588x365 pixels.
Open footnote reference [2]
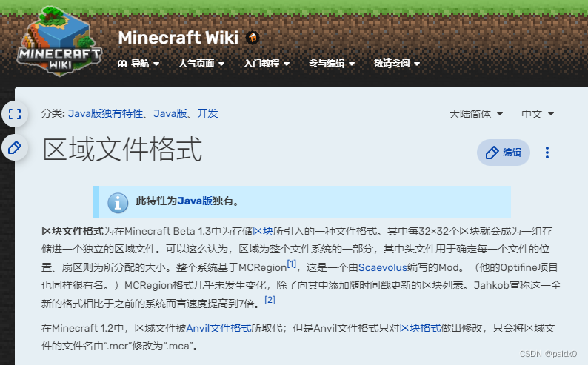pos(270,300)
